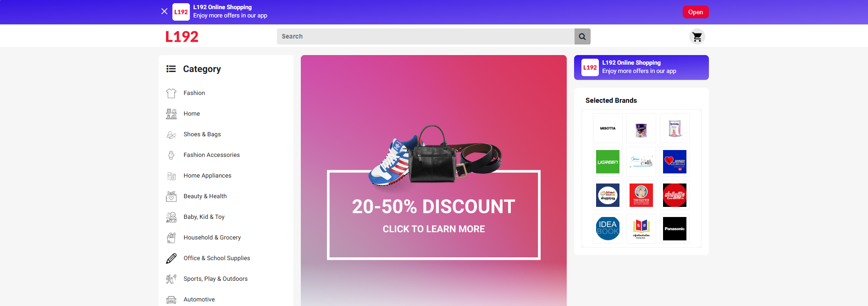The width and height of the screenshot is (868, 306).
Task: Select the Panasonic brand logo
Action: click(674, 229)
